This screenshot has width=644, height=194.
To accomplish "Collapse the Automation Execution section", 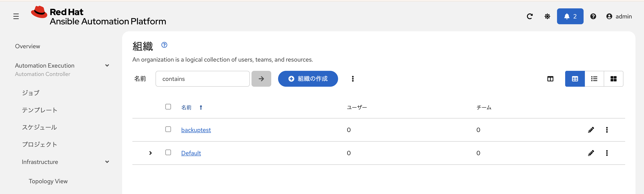I will (107, 66).
